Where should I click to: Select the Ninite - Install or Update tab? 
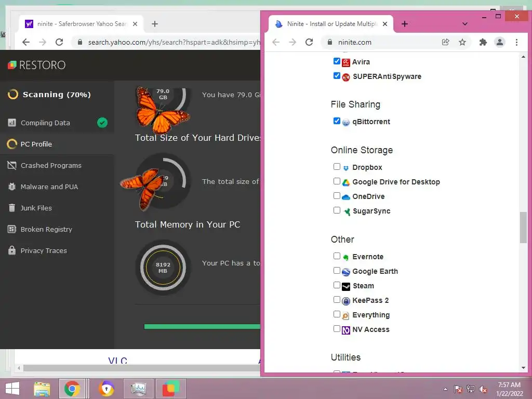[331, 24]
